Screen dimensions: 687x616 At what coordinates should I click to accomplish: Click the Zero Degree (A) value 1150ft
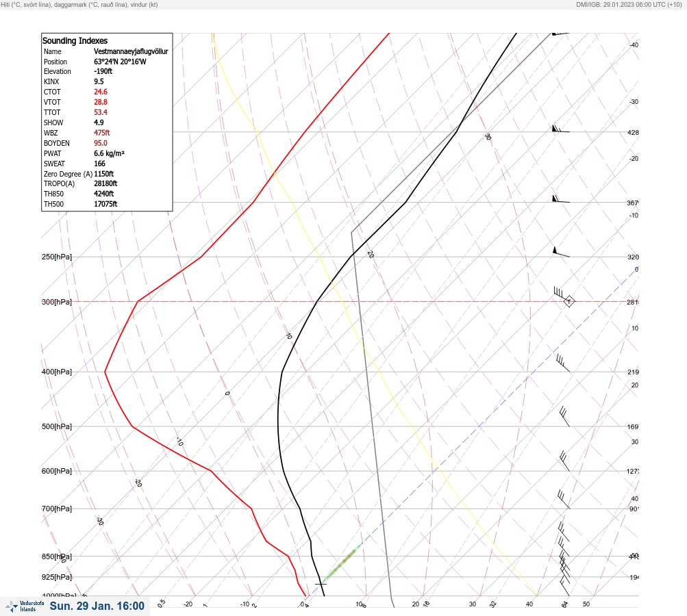coord(104,174)
